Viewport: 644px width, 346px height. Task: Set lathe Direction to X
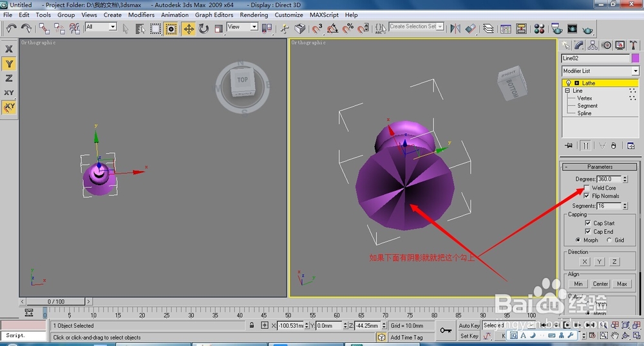pos(585,262)
